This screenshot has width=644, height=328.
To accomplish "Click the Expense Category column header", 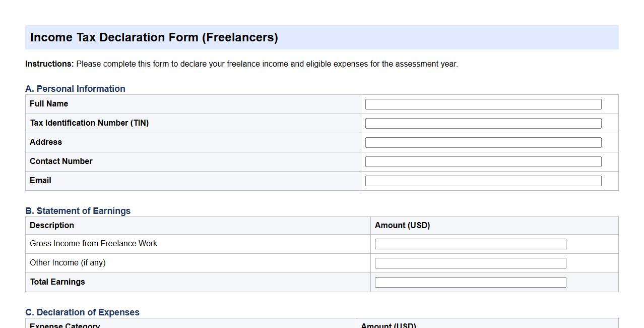I will tap(65, 325).
